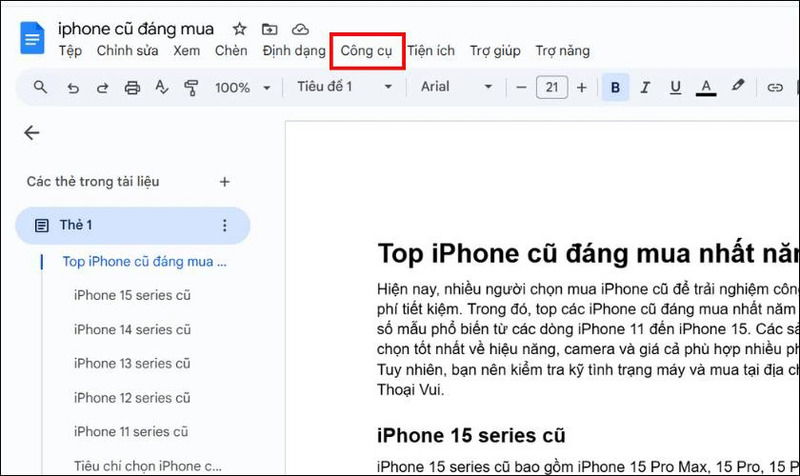The height and width of the screenshot is (476, 800).
Task: Click the Undo arrow icon
Action: point(72,88)
